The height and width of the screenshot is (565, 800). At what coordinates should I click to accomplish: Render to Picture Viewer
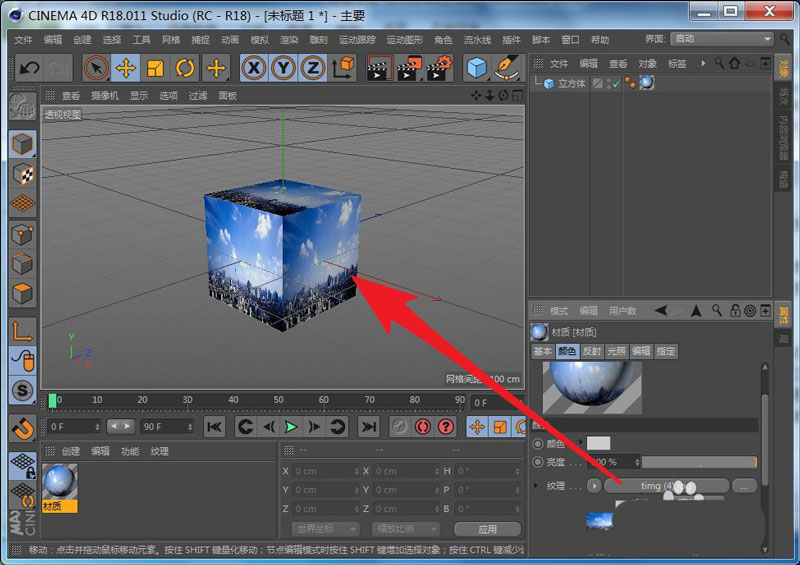(x=409, y=68)
